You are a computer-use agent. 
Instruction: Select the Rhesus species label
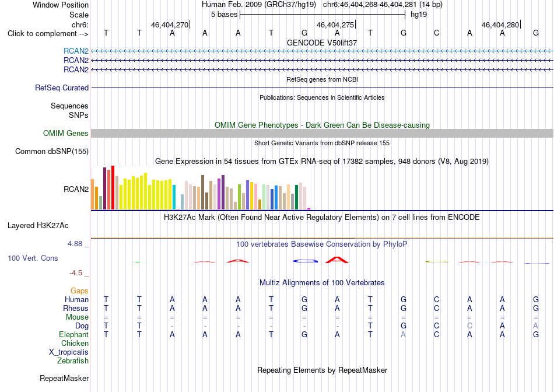[x=76, y=308]
